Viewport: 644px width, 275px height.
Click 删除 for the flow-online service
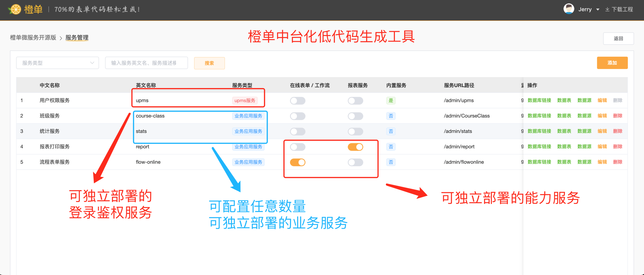pos(617,162)
